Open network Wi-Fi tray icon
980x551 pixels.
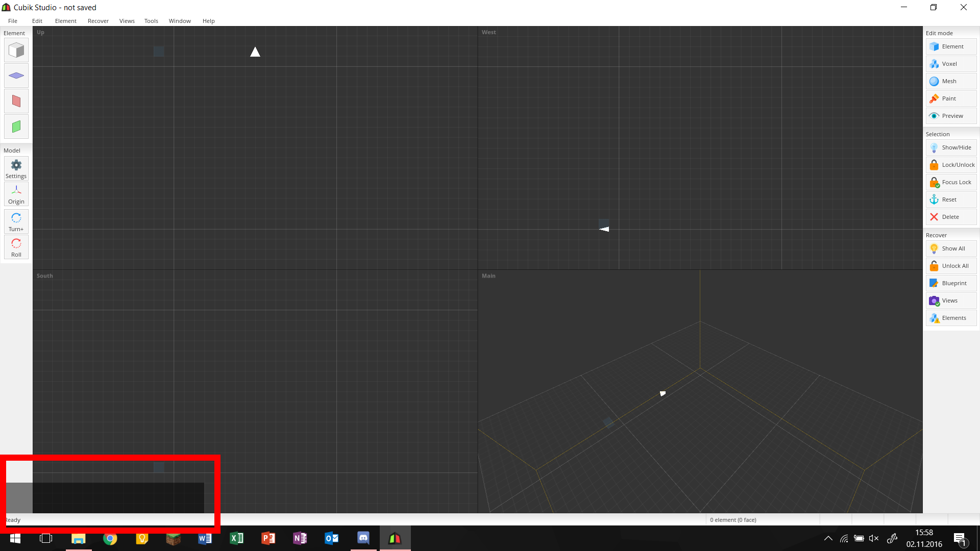844,538
